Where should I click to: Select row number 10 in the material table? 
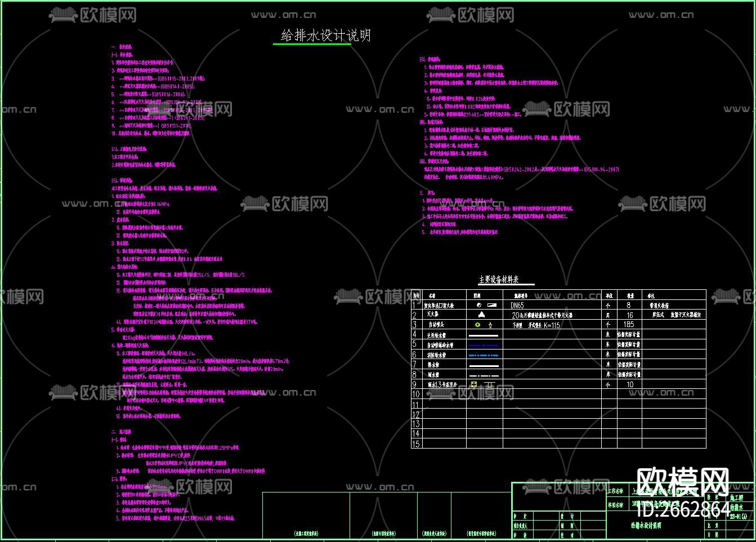(x=416, y=394)
